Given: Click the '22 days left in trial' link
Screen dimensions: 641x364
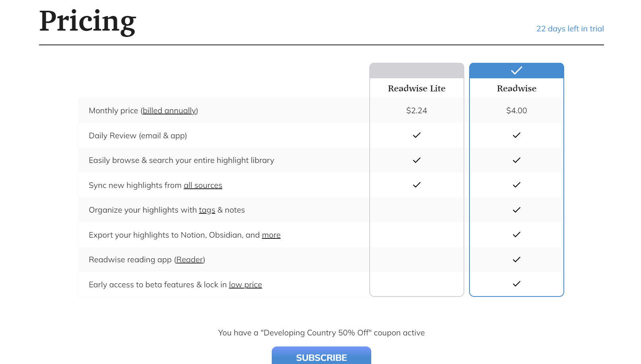Looking at the screenshot, I should point(570,29).
